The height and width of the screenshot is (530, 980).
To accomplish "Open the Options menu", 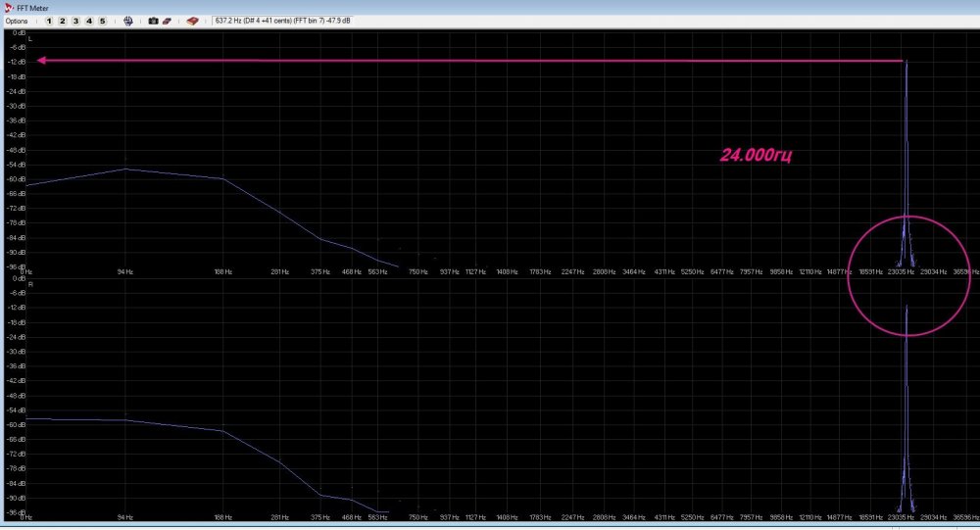I will [17, 21].
